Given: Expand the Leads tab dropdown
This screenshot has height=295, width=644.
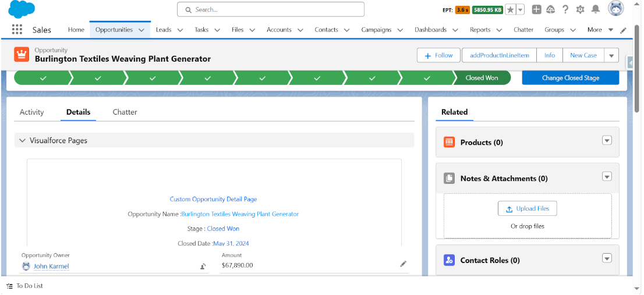Looking at the screenshot, I should point(180,30).
